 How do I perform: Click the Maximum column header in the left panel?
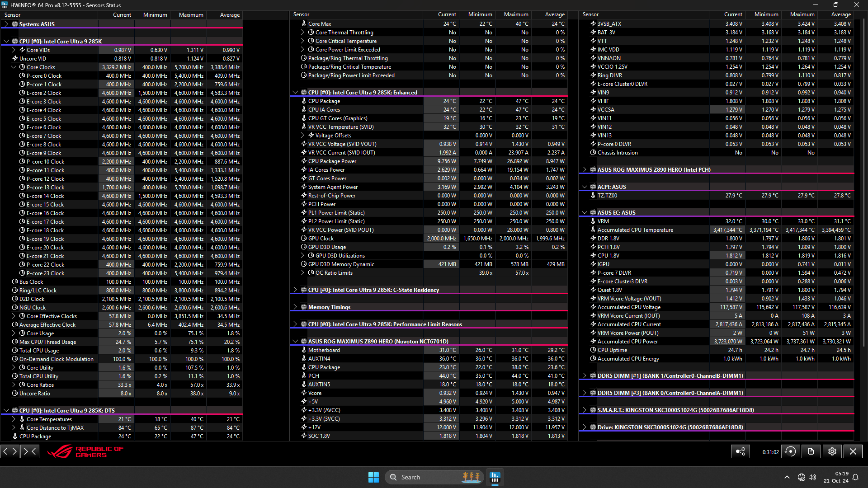tap(191, 15)
